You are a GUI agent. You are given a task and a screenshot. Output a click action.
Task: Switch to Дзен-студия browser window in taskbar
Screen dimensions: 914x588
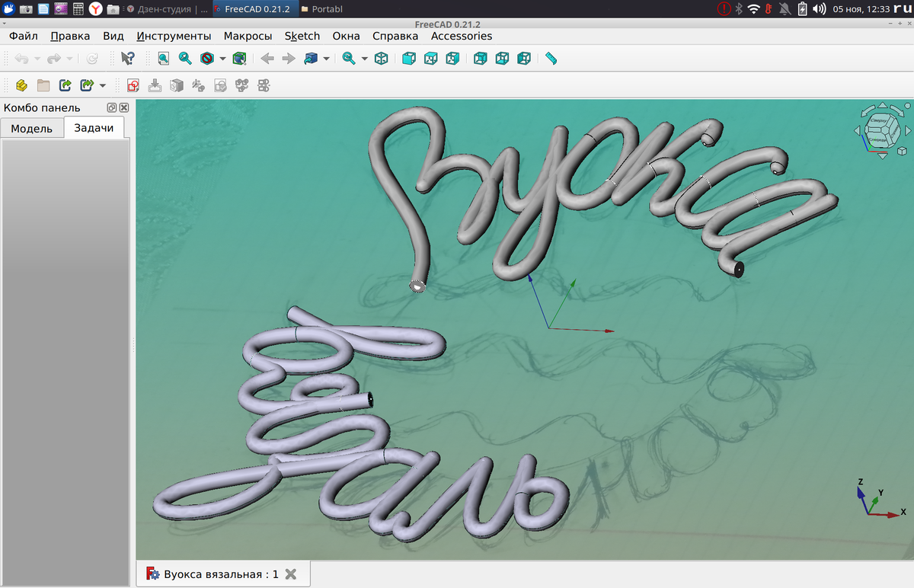pyautogui.click(x=166, y=9)
